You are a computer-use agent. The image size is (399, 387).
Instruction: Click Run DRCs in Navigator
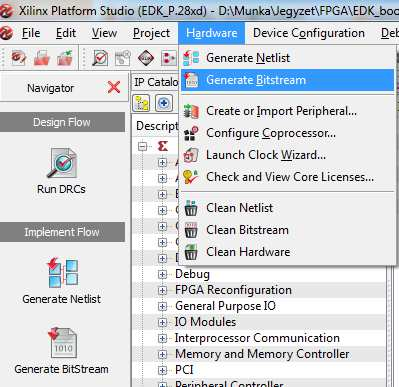(x=62, y=171)
